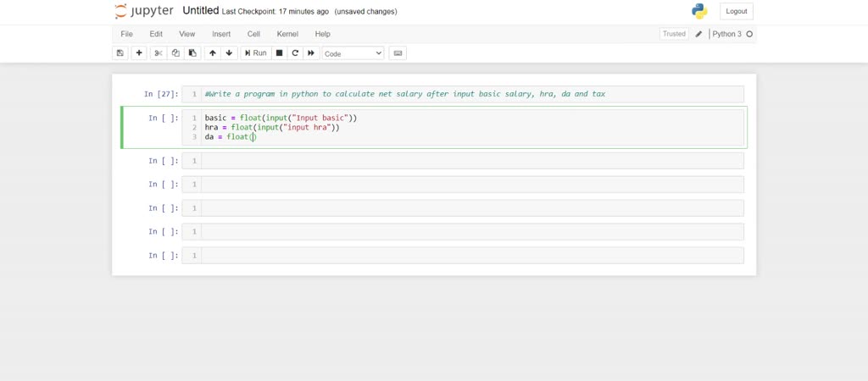Image resolution: width=868 pixels, height=381 pixels.
Task: Restart kernel and run all with the fast-forward icon
Action: [311, 53]
